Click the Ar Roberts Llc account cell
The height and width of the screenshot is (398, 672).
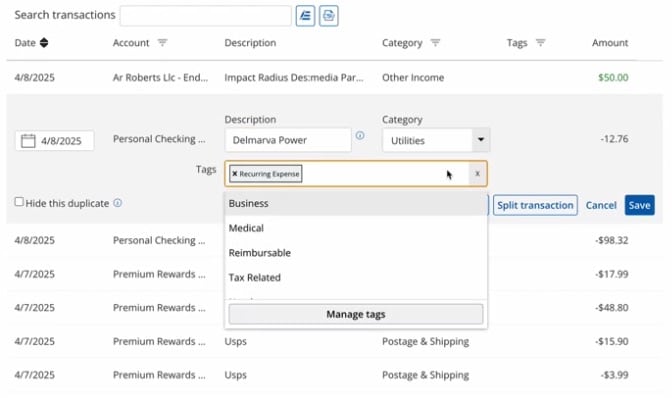(160, 78)
